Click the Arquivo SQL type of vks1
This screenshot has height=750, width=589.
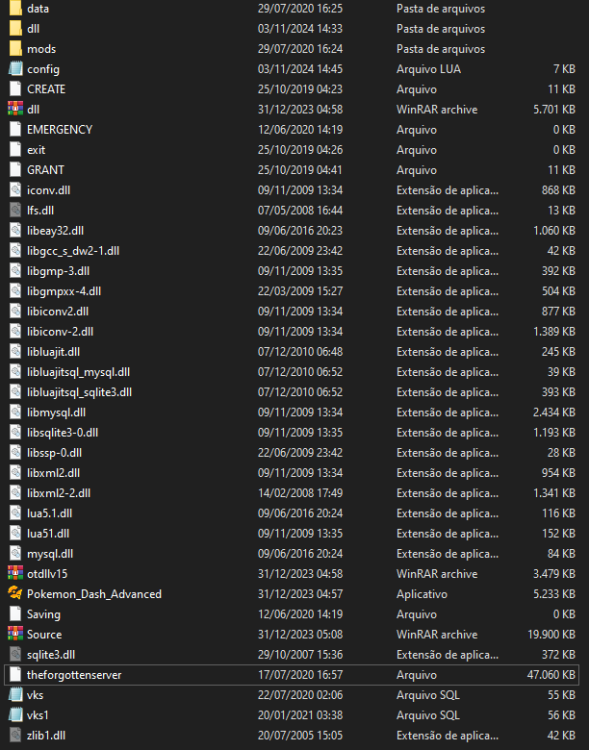(428, 715)
